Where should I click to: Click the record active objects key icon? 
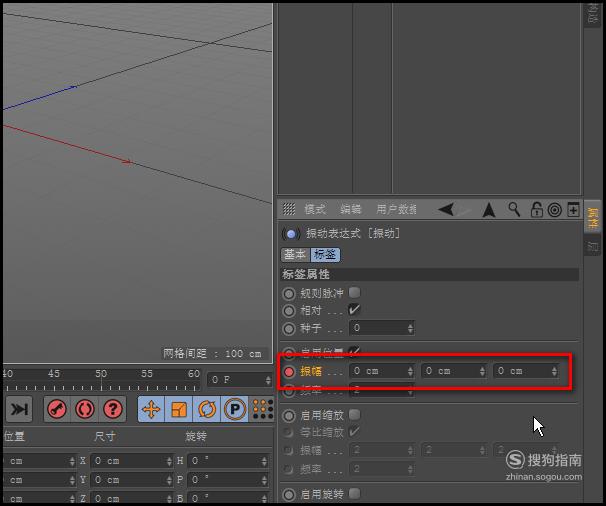tap(57, 409)
